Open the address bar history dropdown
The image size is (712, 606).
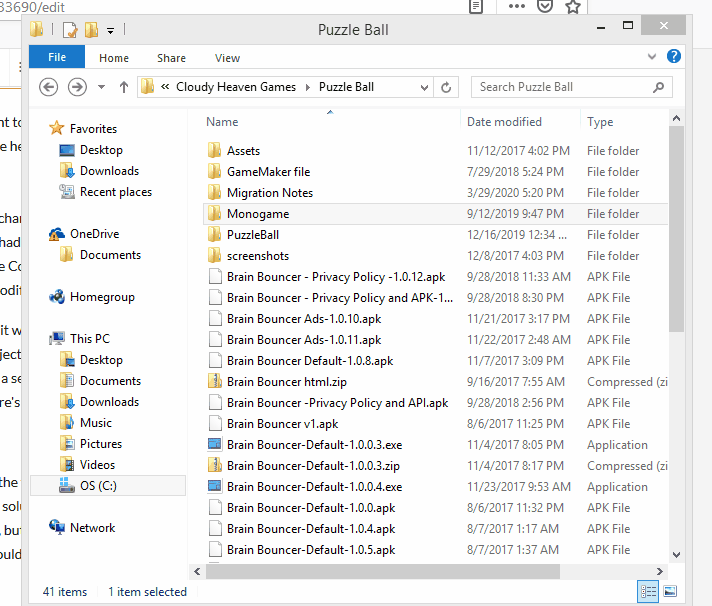point(424,87)
